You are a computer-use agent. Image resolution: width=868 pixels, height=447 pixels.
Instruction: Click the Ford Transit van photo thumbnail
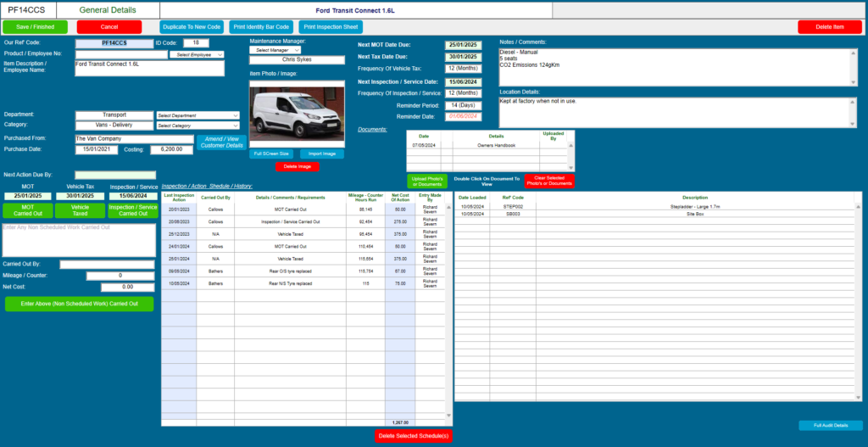tap(297, 113)
